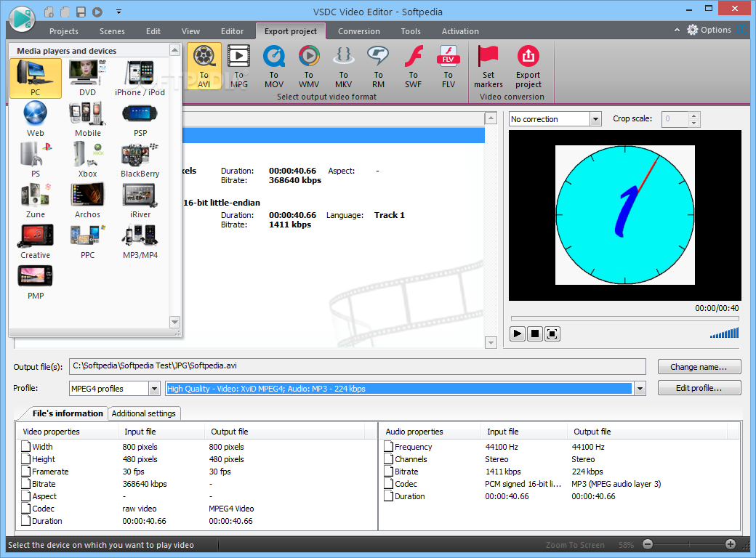Toggle fullscreen preview button
The image size is (756, 558).
(x=552, y=333)
